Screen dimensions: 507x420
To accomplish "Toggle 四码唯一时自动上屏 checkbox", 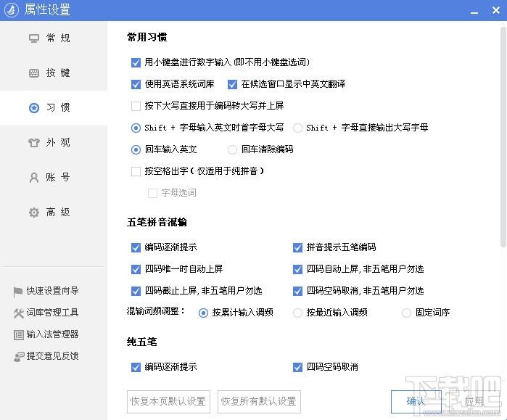I will pos(136,269).
